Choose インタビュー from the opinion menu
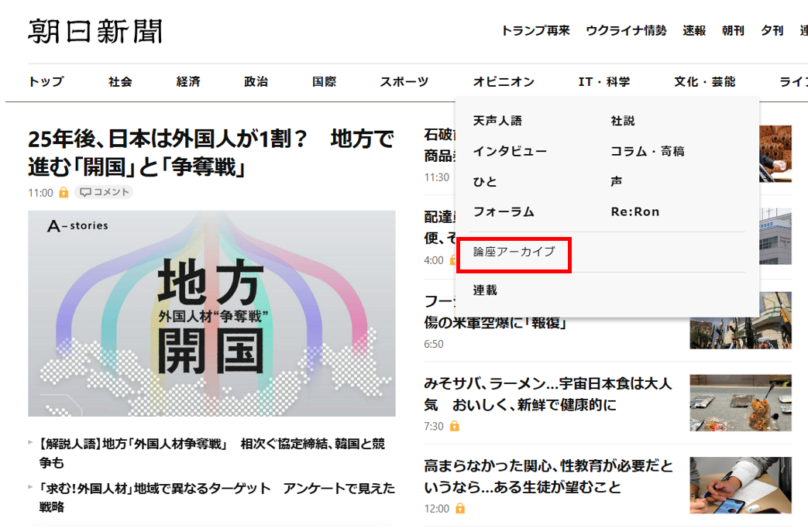This screenshot has width=808, height=532. point(510,151)
